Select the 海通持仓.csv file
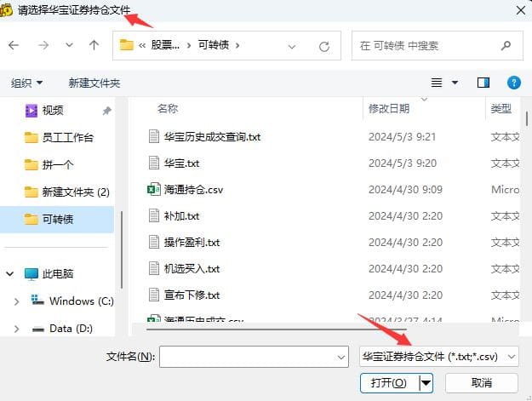The image size is (532, 401). tap(194, 190)
